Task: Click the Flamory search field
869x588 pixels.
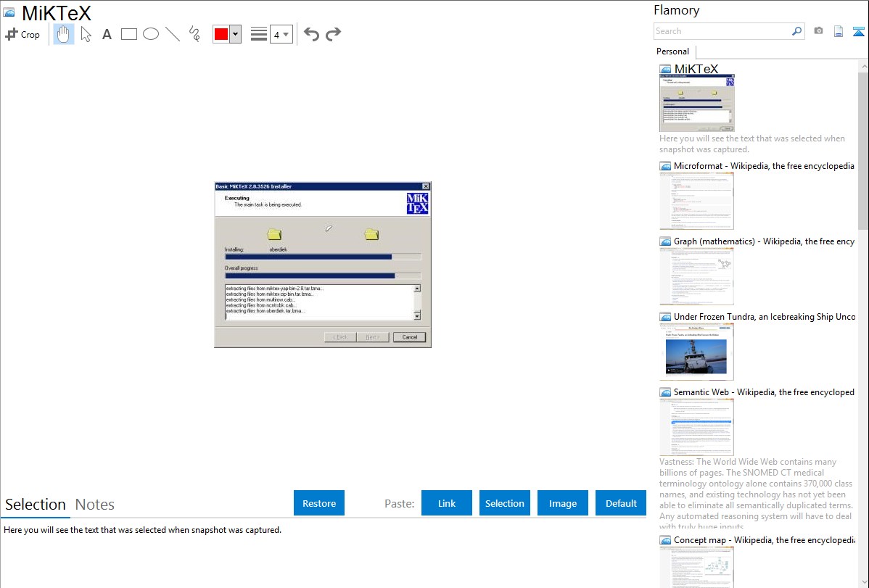Action: (x=722, y=31)
